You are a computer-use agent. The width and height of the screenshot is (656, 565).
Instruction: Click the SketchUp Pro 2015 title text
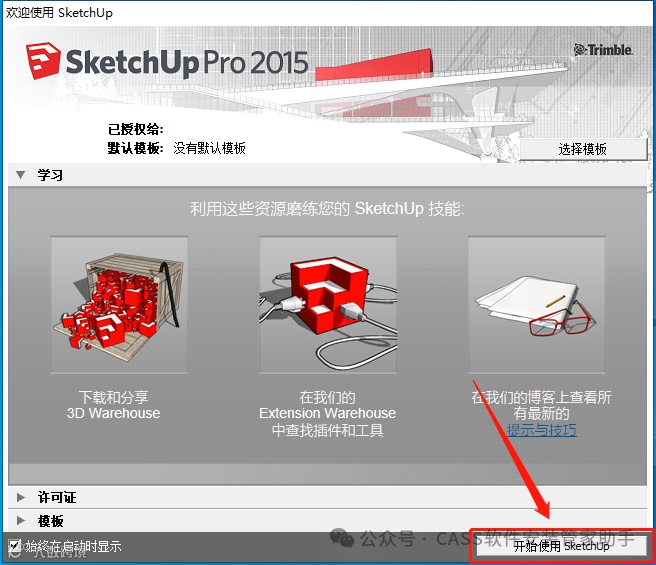tap(187, 63)
